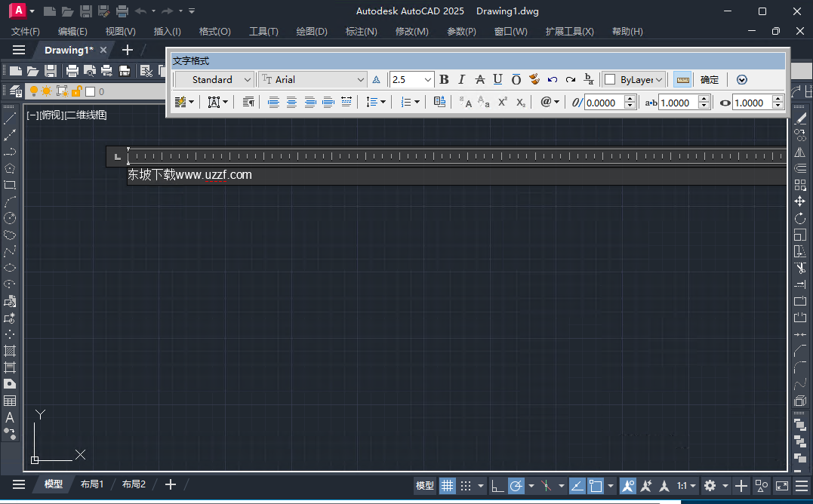Open the ByLayer color swatch dropdown
Viewport: 813px width, 504px height.
633,79
